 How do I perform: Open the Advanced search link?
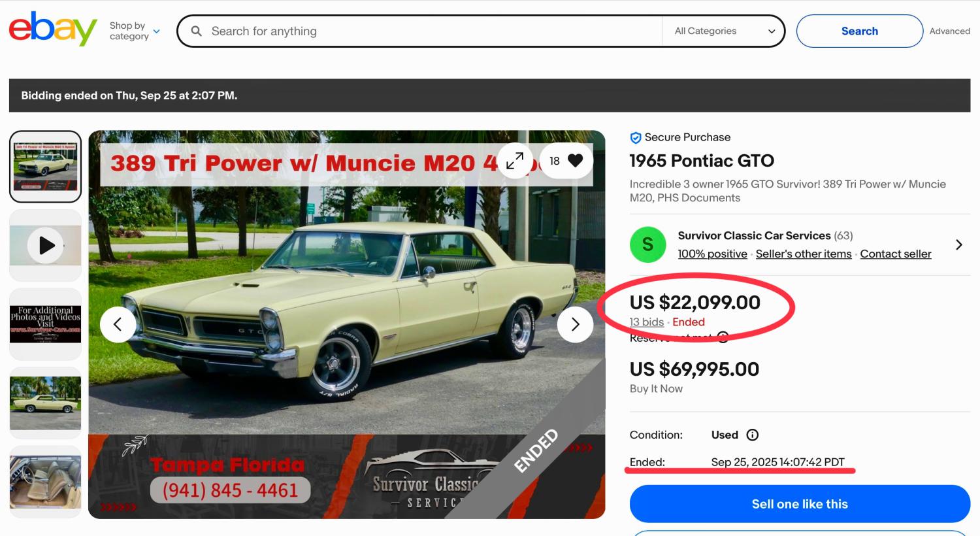pyautogui.click(x=949, y=31)
